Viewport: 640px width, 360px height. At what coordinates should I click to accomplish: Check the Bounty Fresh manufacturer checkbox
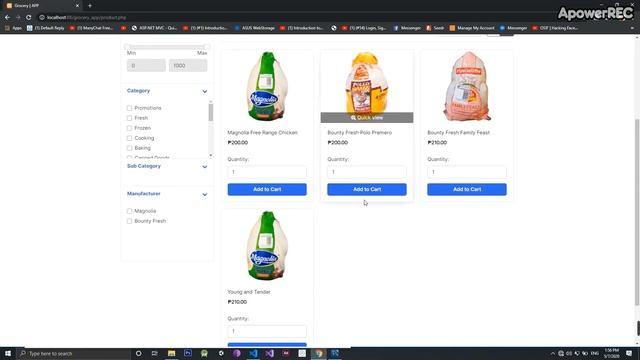(x=129, y=221)
